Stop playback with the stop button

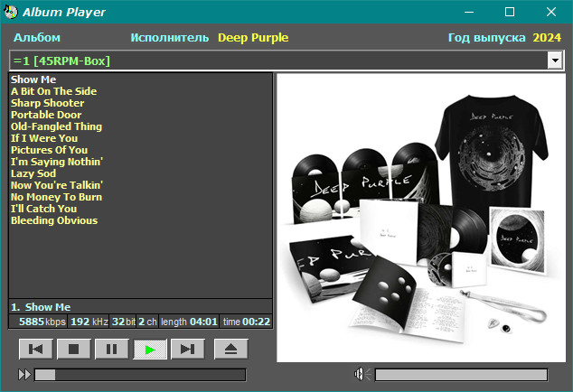click(74, 350)
